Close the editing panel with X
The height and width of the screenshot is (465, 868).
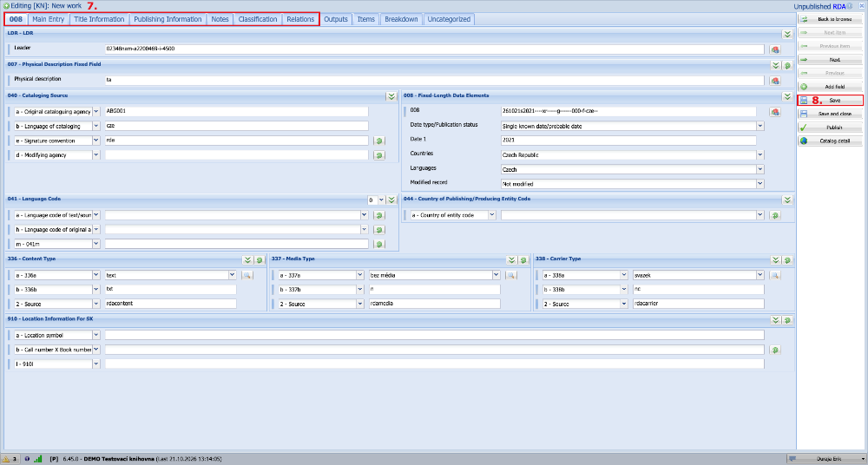(861, 7)
